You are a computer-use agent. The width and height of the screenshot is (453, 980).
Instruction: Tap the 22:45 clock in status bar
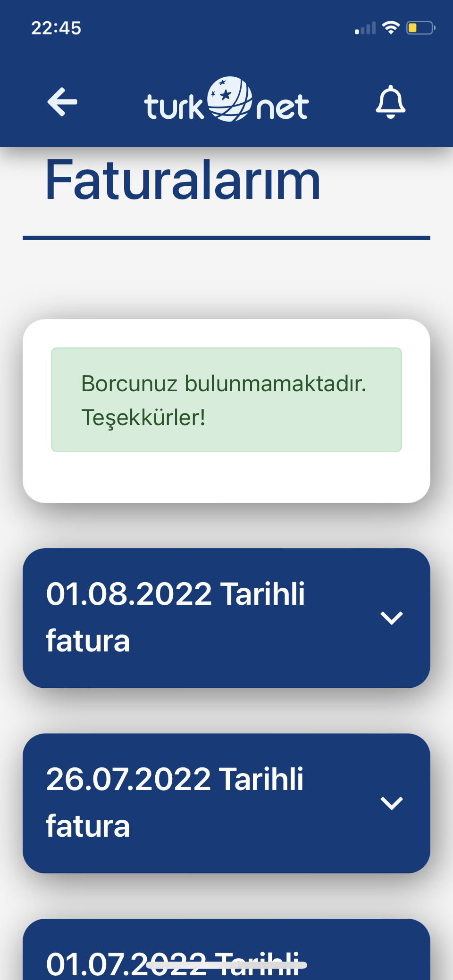56,28
